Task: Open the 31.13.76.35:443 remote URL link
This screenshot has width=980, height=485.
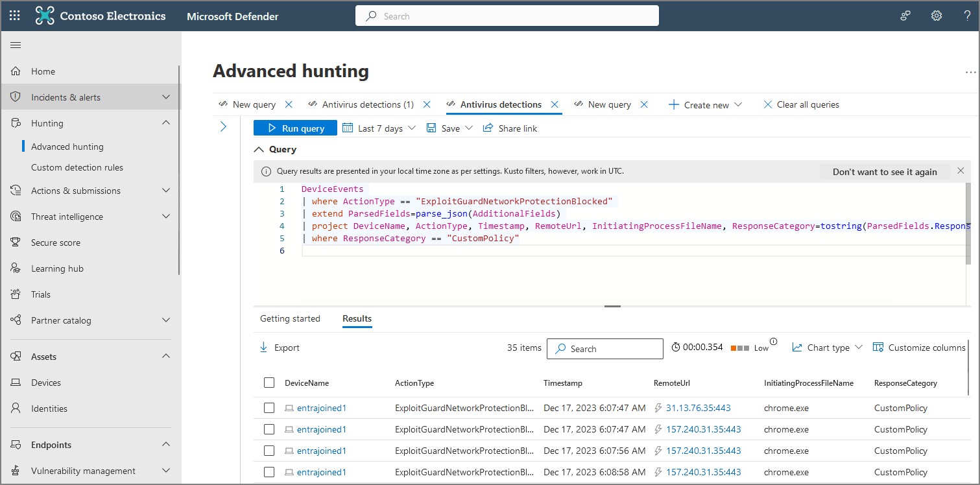Action: [698, 408]
